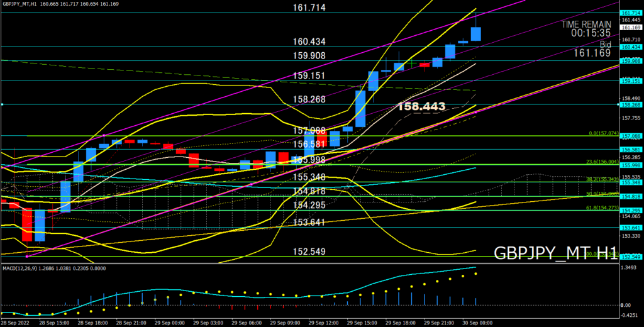This screenshot has height=327, width=644.
Task: Click time axis label 29 Sep 06:00
Action: click(245, 323)
